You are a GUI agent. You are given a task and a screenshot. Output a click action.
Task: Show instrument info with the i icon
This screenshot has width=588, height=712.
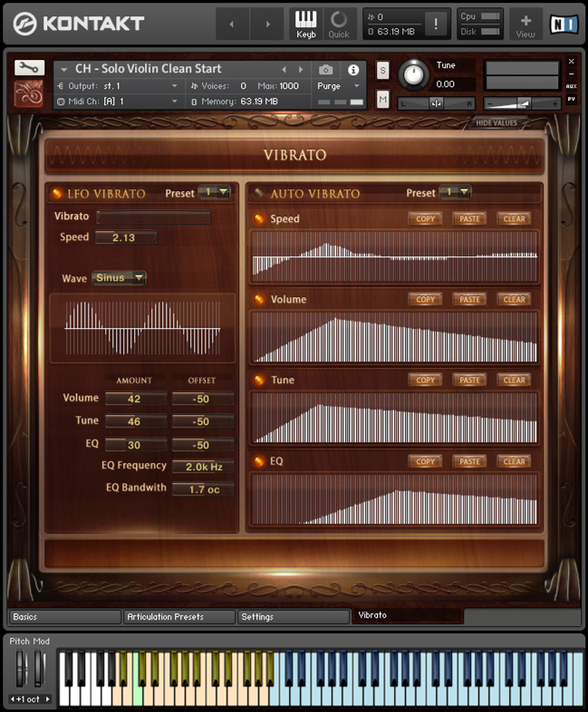(353, 70)
